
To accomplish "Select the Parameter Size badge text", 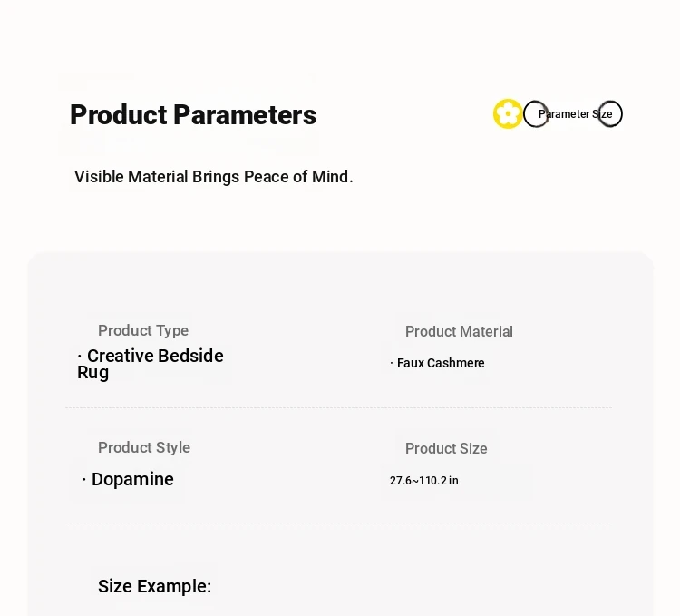I will [575, 114].
